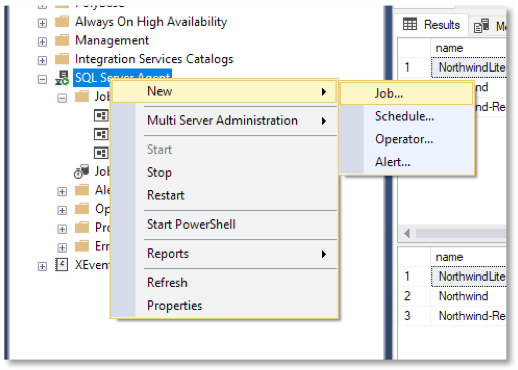The width and height of the screenshot is (518, 370).
Task: Click row header 1 in upper grid
Action: pyautogui.click(x=414, y=67)
